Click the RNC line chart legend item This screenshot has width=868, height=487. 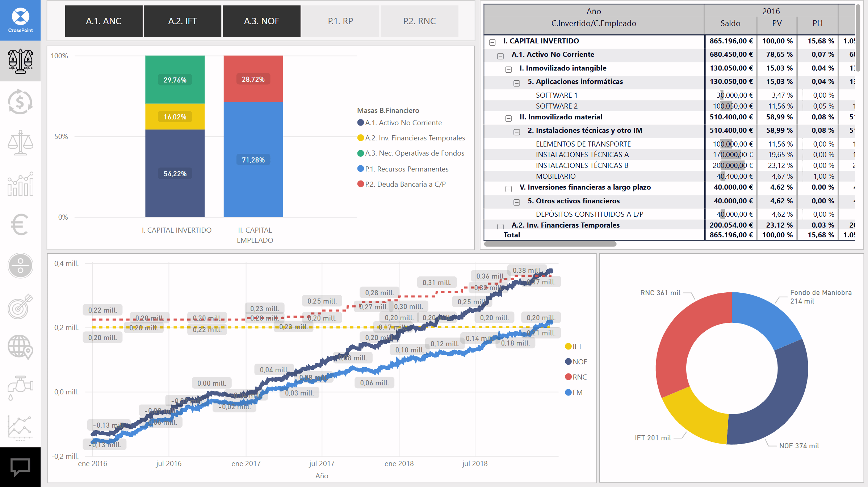(x=576, y=377)
